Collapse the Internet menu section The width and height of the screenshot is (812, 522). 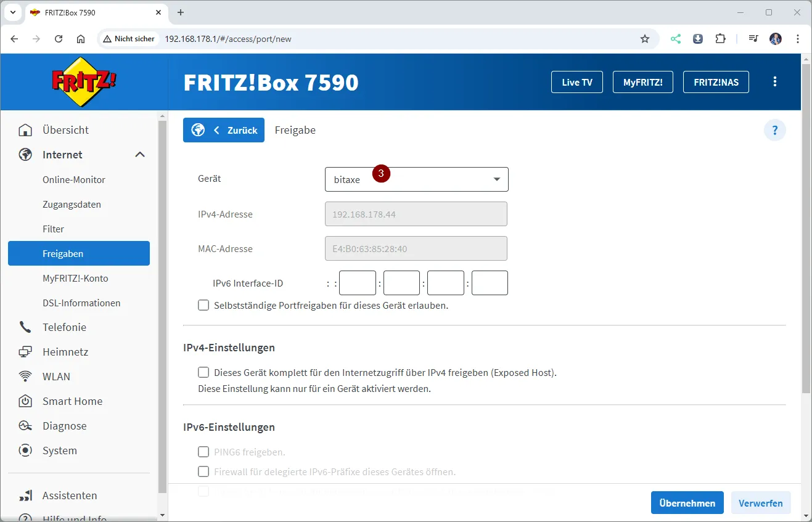[x=140, y=155]
